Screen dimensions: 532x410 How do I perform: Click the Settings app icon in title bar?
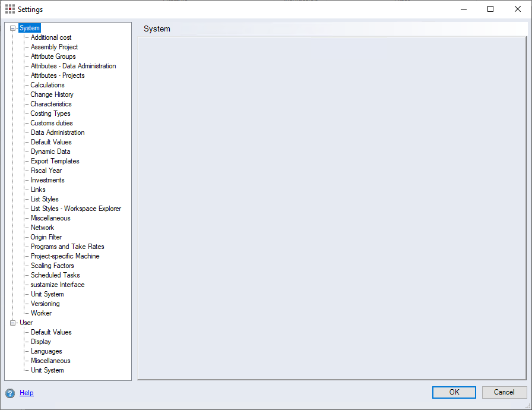[x=10, y=10]
